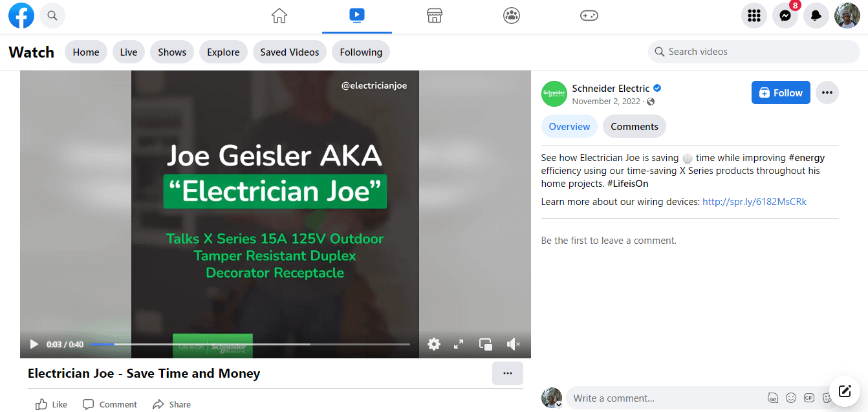The image size is (868, 412).
Task: Open the Facebook home logo
Action: [x=21, y=16]
